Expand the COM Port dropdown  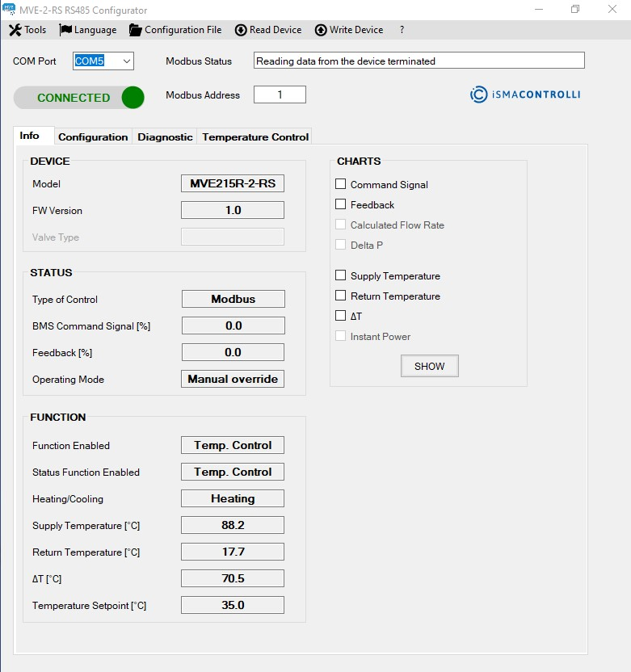tap(125, 61)
